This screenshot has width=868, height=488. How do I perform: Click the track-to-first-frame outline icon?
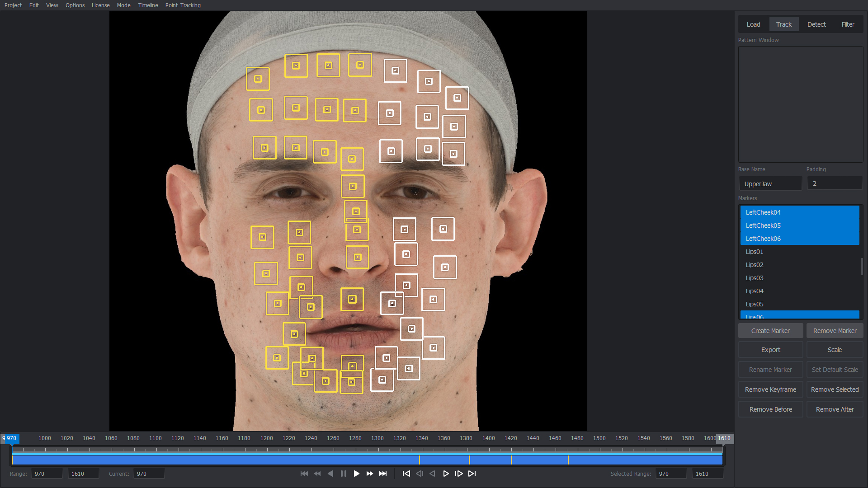click(406, 474)
